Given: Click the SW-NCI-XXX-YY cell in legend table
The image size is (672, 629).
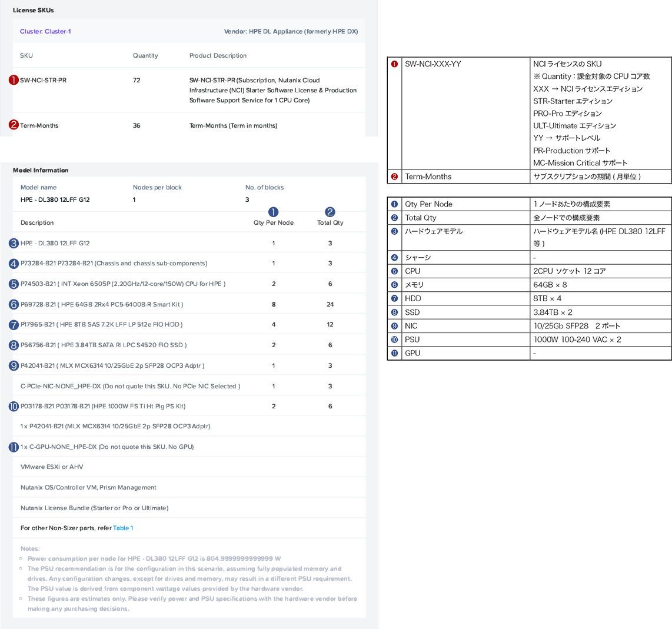Looking at the screenshot, I should 433,64.
